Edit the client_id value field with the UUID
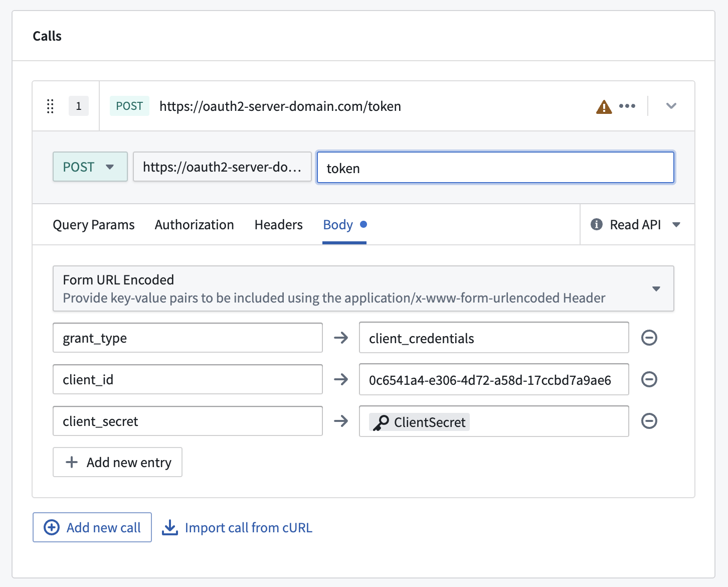Image resolution: width=728 pixels, height=587 pixels. click(494, 380)
